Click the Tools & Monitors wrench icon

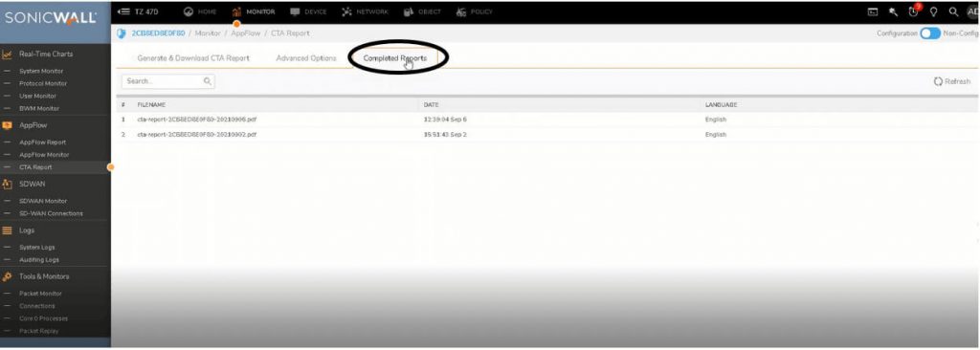click(x=7, y=276)
